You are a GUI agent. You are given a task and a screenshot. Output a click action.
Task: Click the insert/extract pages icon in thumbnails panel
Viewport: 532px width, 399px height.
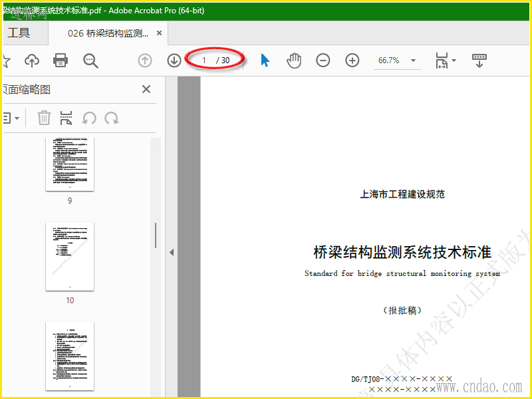pos(66,118)
